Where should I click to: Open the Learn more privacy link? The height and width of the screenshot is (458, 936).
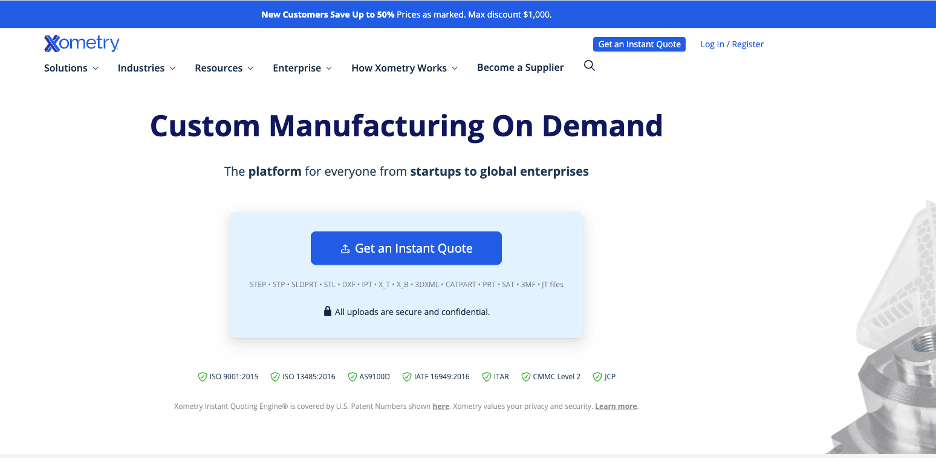click(616, 406)
